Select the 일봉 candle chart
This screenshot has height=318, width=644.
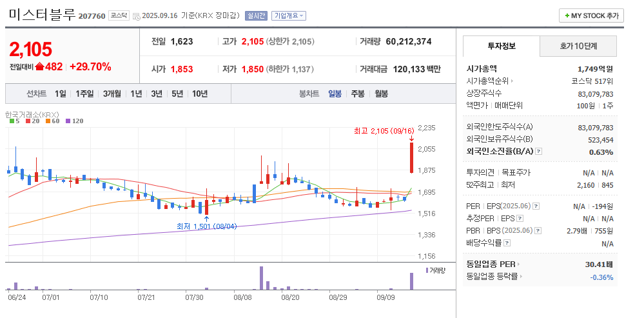tap(335, 94)
